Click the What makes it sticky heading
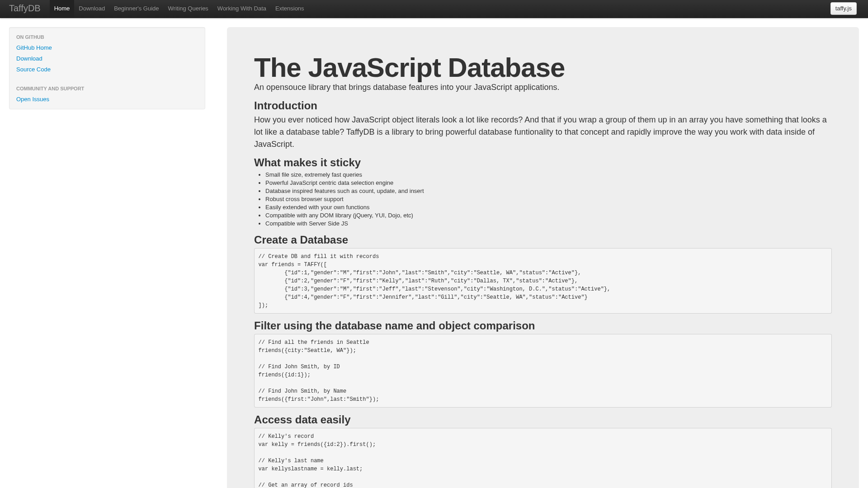Screen dimensions: 868x488 [307, 163]
